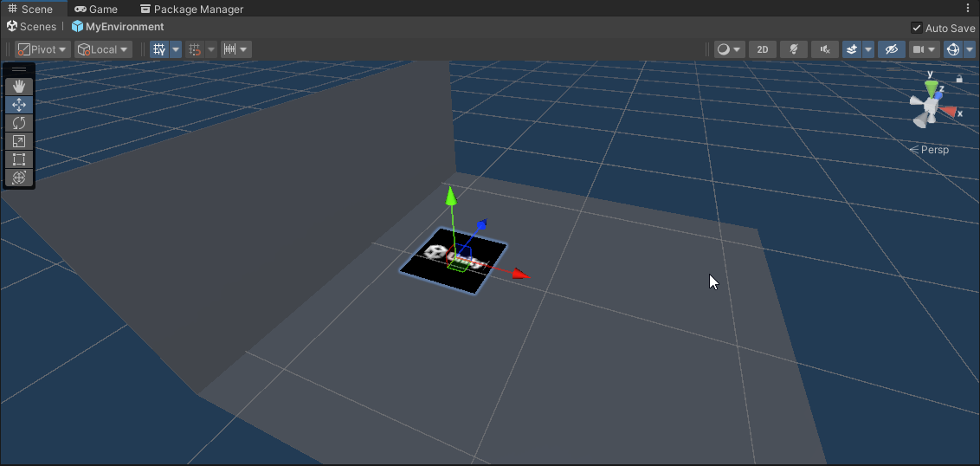Viewport: 980px width, 466px height.
Task: Switch to the Game tab
Action: 95,10
